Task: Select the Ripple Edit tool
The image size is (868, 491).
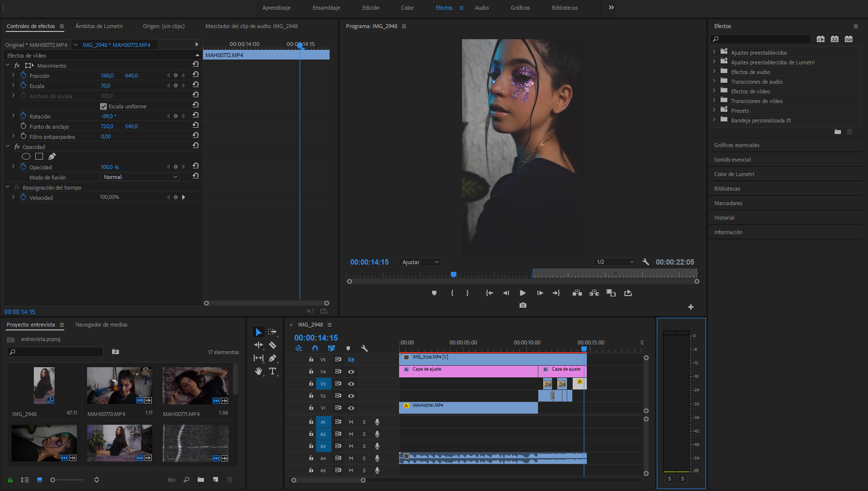Action: 259,345
